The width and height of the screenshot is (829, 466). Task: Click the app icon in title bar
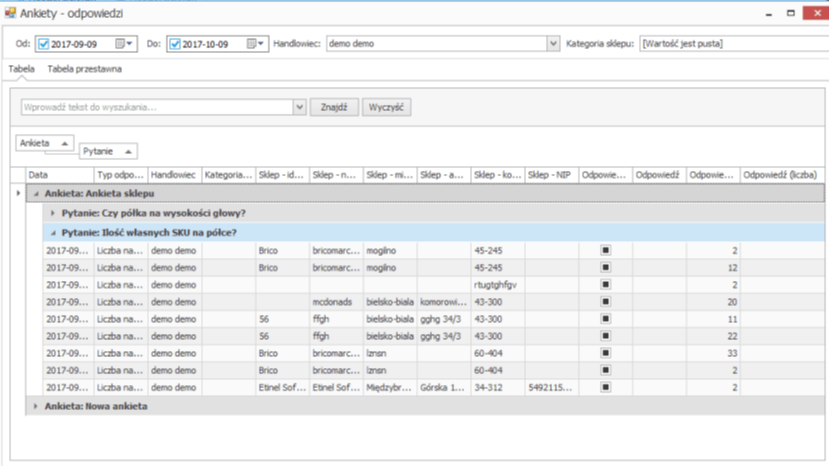[x=10, y=12]
